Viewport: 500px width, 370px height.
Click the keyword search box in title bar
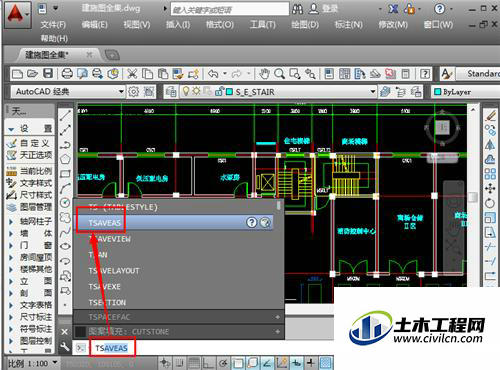click(230, 9)
